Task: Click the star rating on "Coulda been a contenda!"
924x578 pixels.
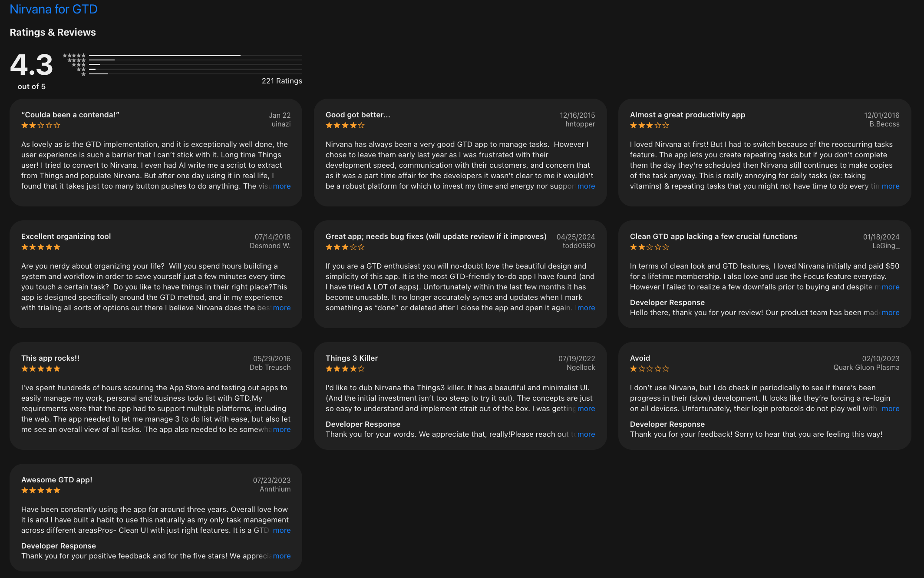Action: (x=40, y=125)
